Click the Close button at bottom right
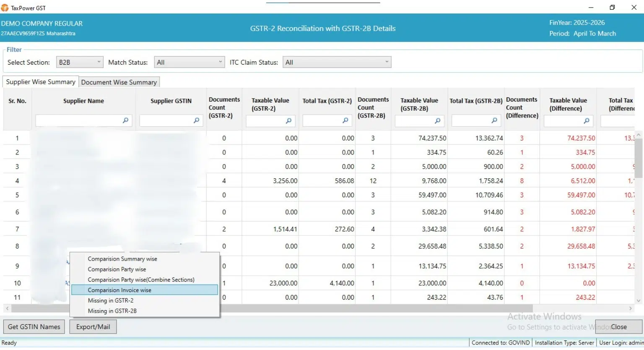Viewport: 644px width, 350px height. 618,327
